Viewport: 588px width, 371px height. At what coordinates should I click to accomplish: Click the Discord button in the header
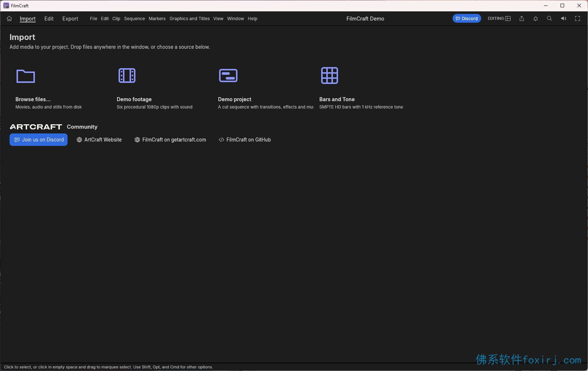[x=467, y=18]
